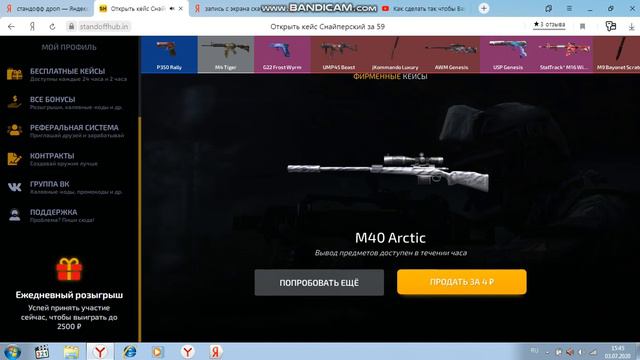Switch to the 'запись с экрана' tab
640x360 pixels.
tap(233, 8)
